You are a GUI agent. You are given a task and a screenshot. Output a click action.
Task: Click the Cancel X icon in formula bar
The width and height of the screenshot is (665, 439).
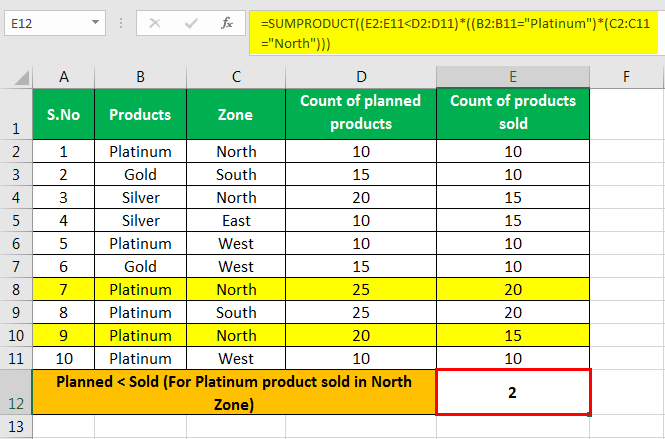click(x=155, y=23)
